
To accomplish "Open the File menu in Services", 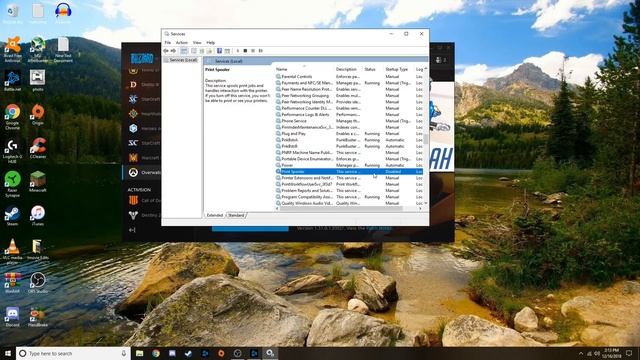I will click(x=168, y=42).
